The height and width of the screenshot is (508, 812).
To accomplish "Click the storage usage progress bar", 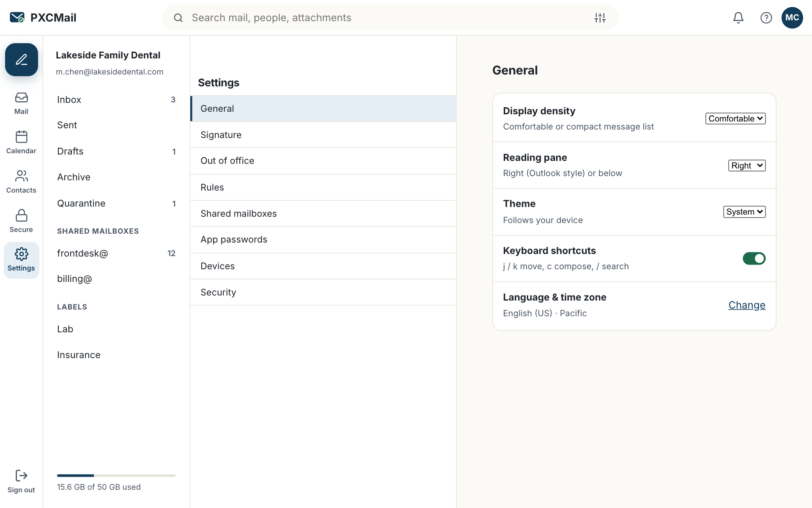I will pos(116,475).
